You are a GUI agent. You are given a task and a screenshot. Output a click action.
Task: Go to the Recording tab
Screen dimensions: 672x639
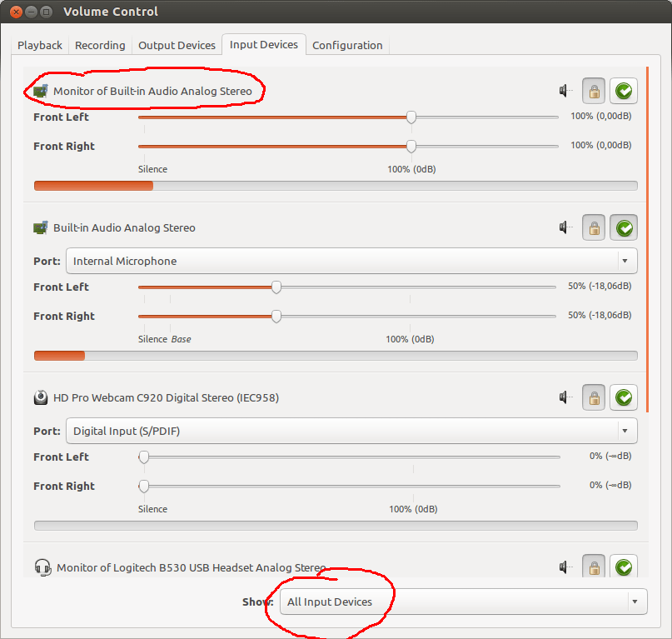[x=100, y=45]
